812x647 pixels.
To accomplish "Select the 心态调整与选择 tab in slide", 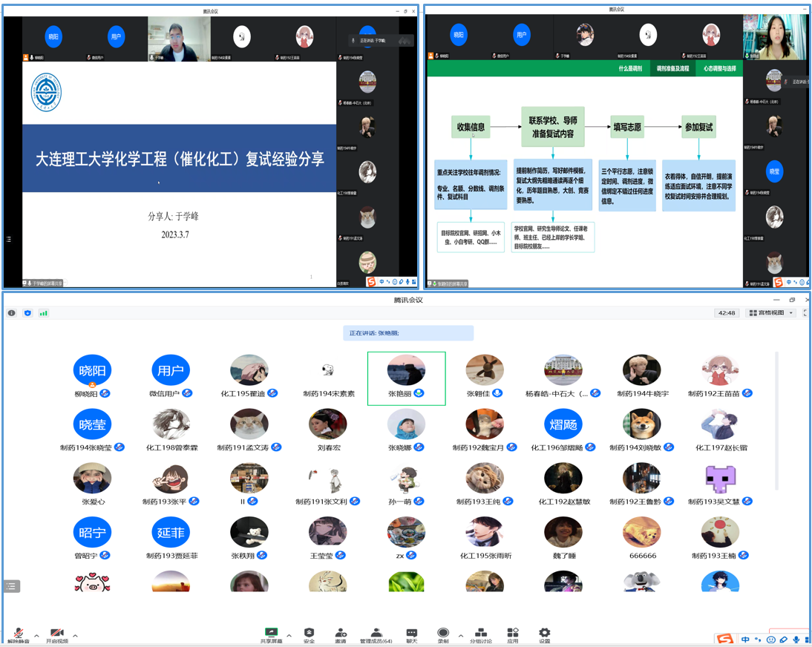I will (x=719, y=68).
